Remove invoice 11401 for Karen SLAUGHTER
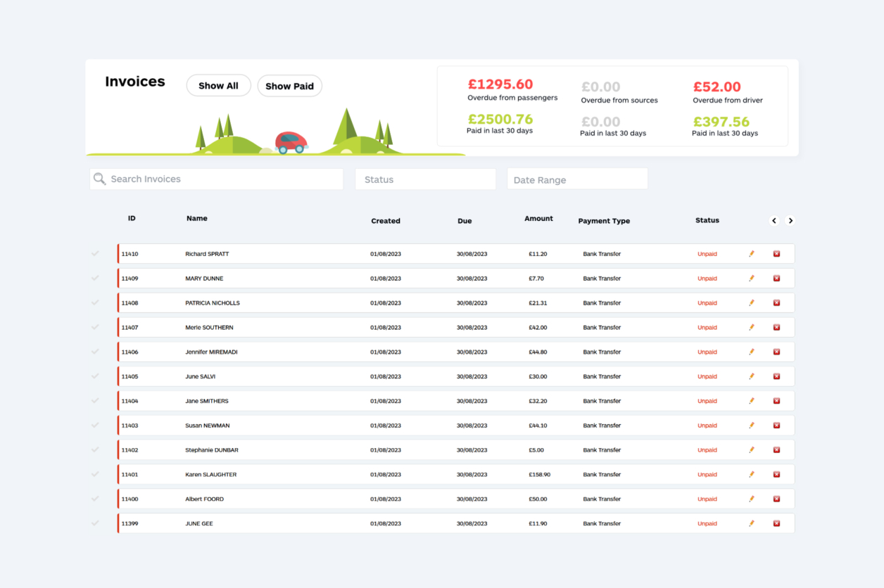Image resolution: width=884 pixels, height=588 pixels. coord(776,475)
